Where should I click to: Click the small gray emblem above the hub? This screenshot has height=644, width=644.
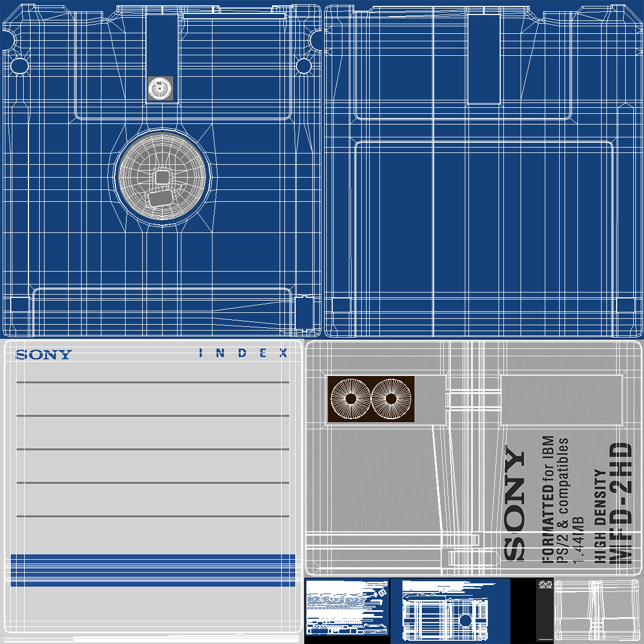pyautogui.click(x=160, y=88)
